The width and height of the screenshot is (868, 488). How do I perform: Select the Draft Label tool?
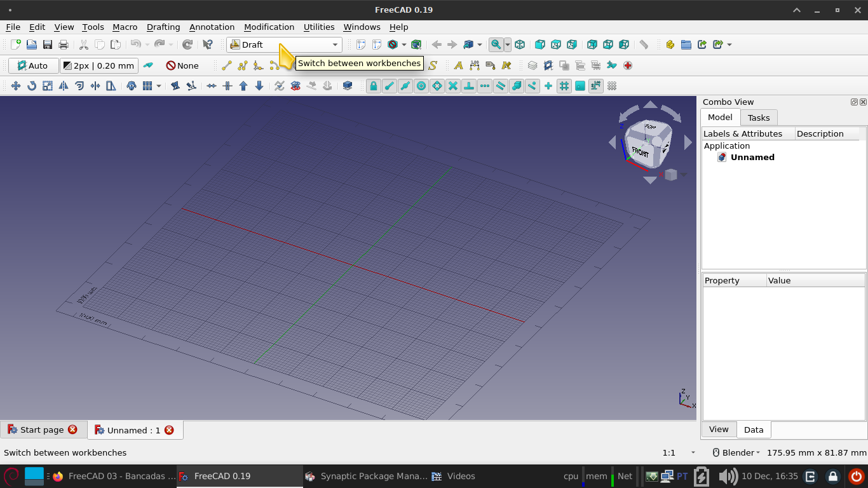pos(490,65)
